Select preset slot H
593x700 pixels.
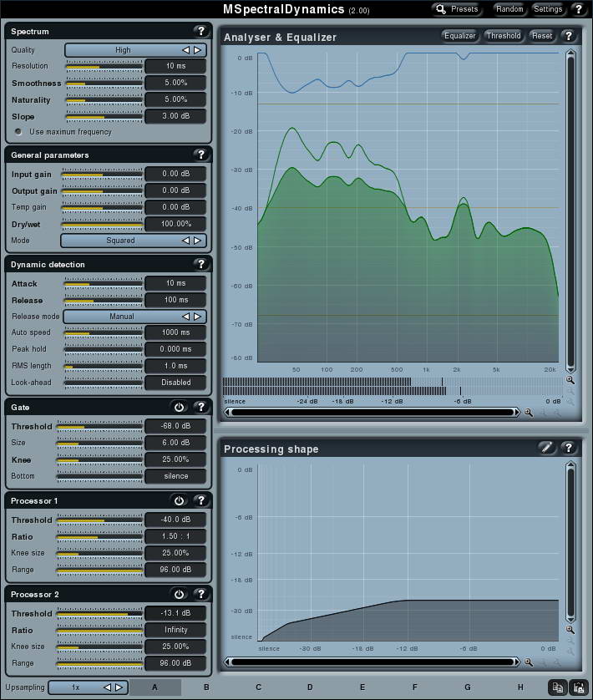520,687
